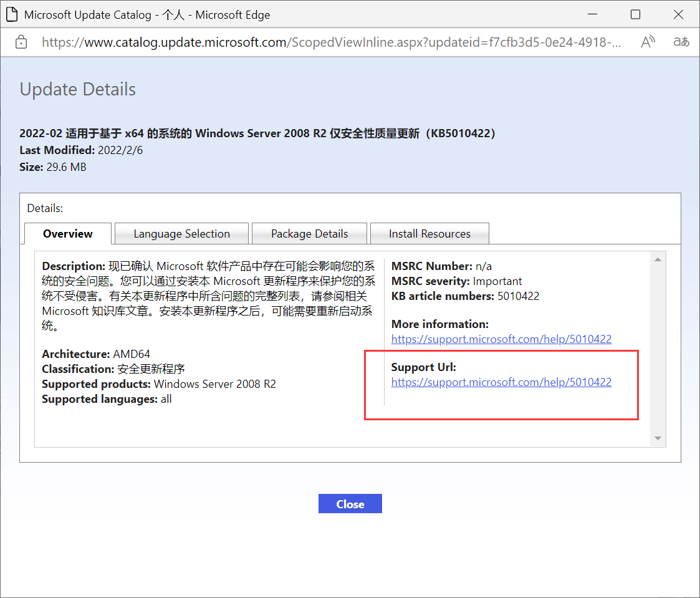The image size is (700, 598).
Task: Click the Architecture value AMD64
Action: pyautogui.click(x=132, y=354)
